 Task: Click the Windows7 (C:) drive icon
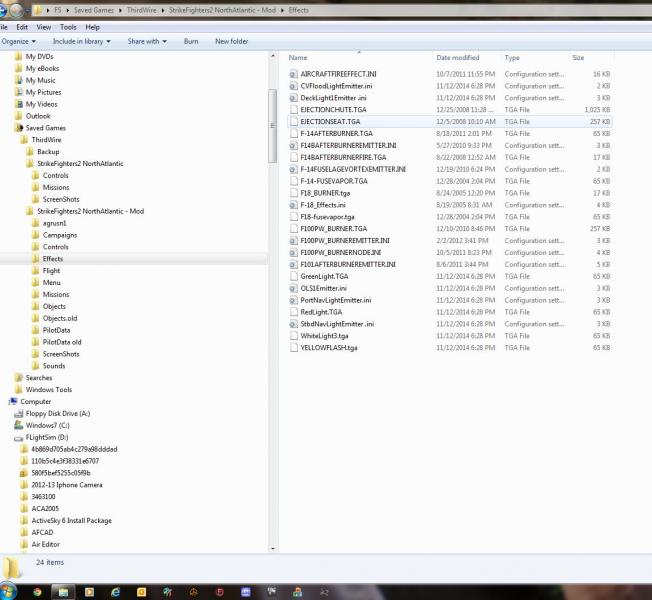19,425
